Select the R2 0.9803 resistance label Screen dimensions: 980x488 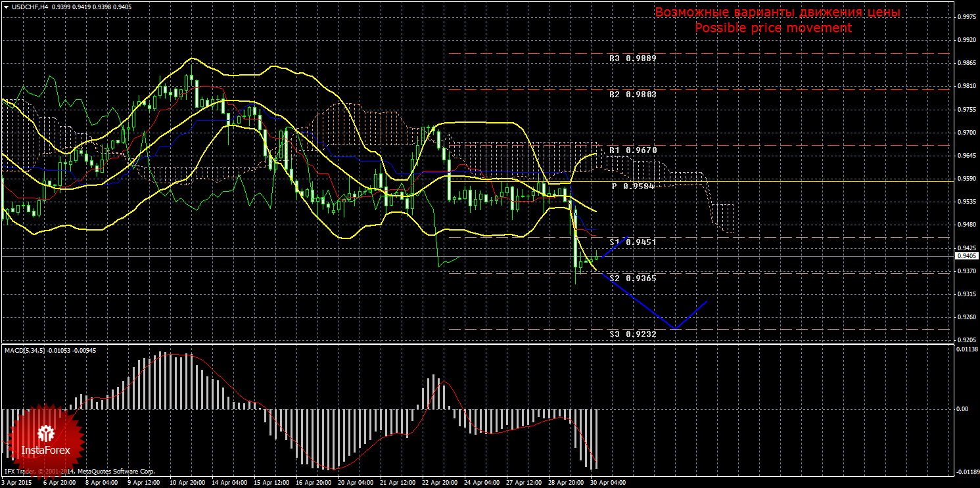(632, 94)
